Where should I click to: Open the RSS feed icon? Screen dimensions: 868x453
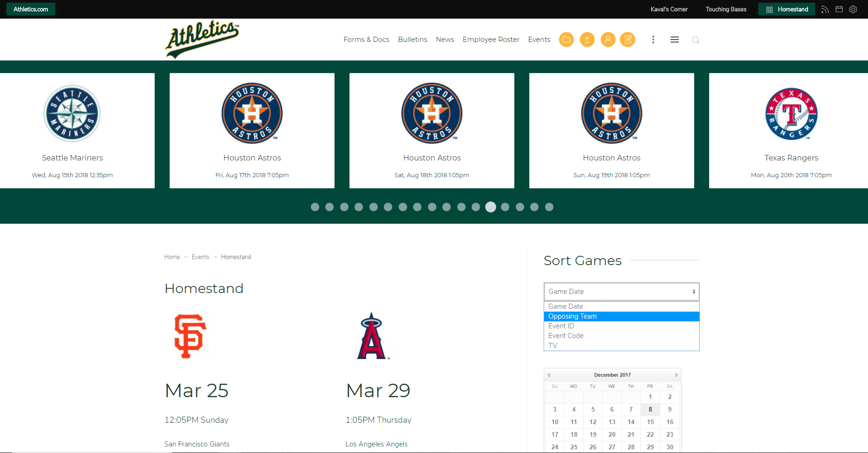coord(825,9)
